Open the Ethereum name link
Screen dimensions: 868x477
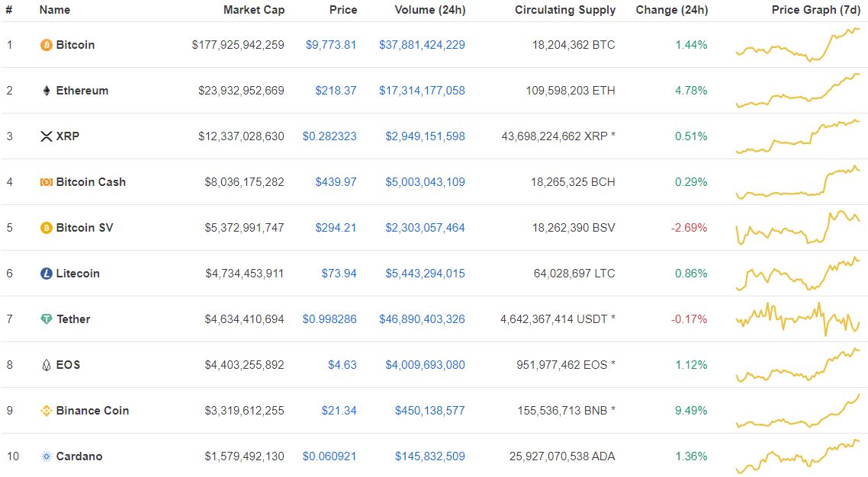coord(82,91)
